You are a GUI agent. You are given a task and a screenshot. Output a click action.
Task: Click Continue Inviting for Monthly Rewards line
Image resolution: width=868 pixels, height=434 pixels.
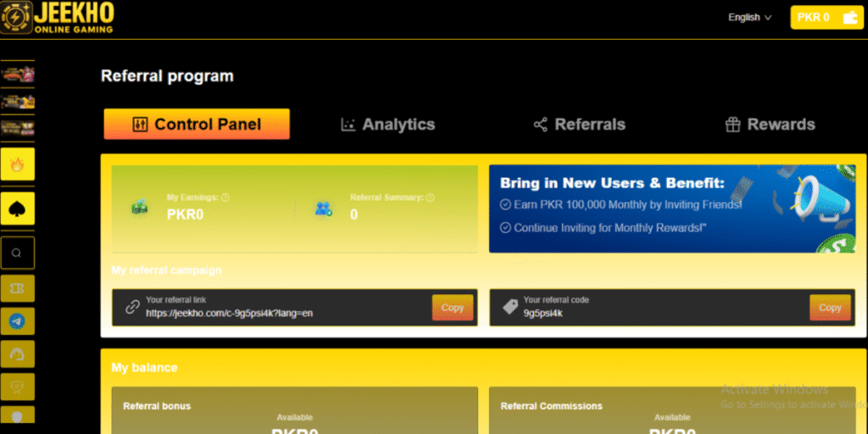[x=604, y=227]
